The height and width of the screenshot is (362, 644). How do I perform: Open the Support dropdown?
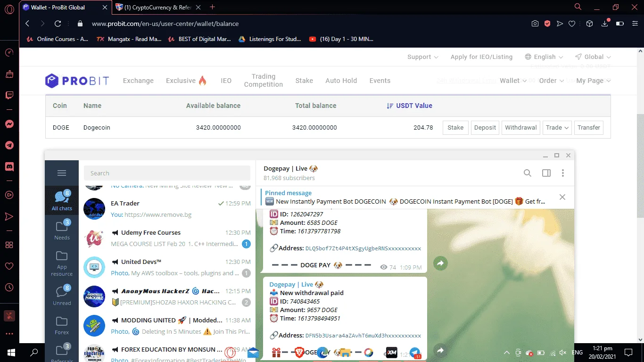[423, 57]
